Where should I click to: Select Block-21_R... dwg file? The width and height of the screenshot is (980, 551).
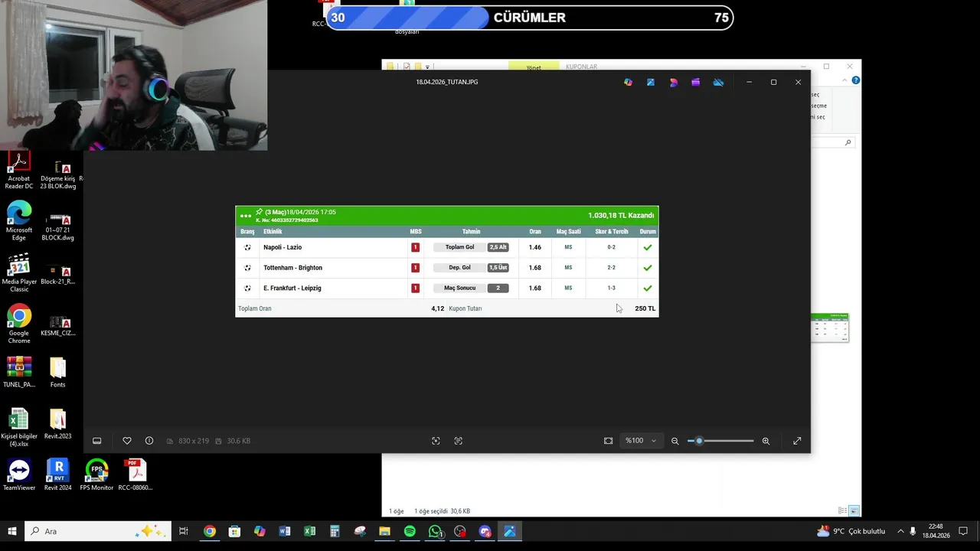(58, 274)
